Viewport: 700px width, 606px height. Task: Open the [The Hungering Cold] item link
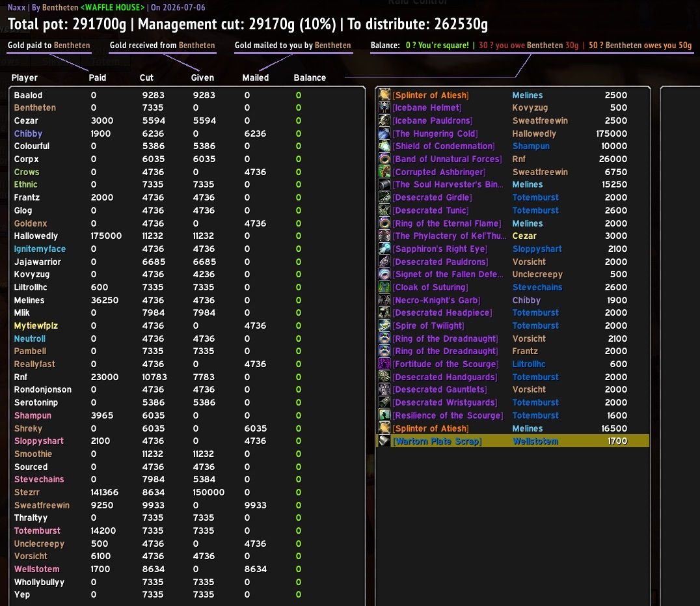(435, 133)
